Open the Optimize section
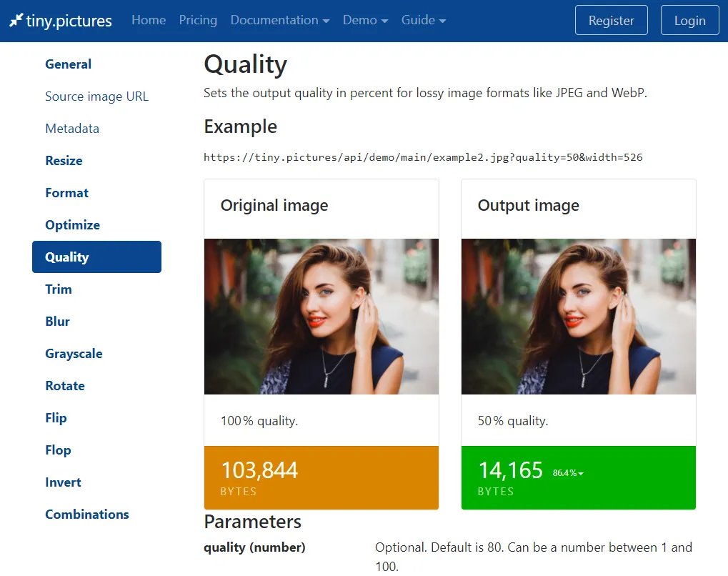728x576 pixels. click(72, 224)
